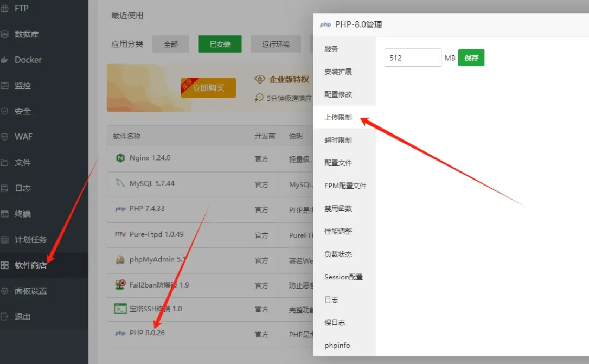Image resolution: width=589 pixels, height=364 pixels.
Task: Click the MySQL 5.7.44 dolphin icon
Action: 120,183
